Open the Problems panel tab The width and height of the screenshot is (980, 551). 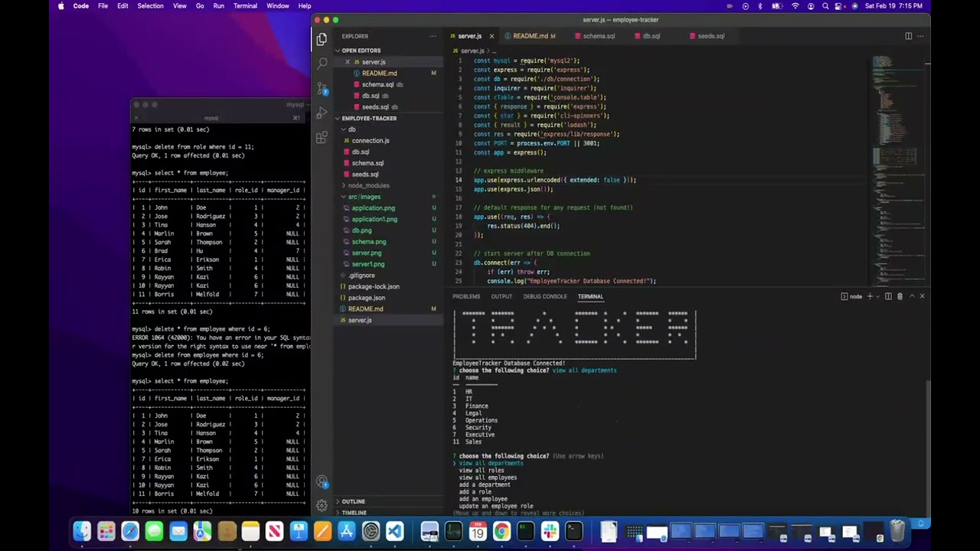click(x=465, y=296)
